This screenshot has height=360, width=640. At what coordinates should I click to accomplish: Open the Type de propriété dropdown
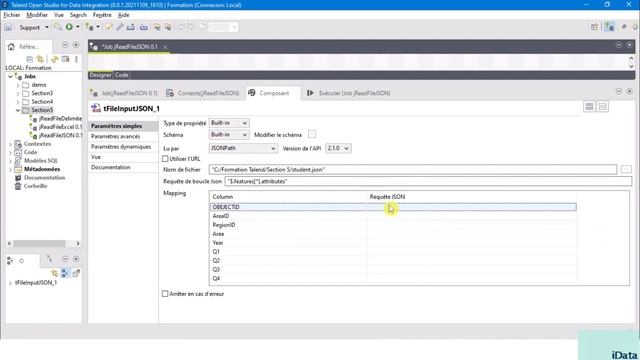tap(229, 123)
